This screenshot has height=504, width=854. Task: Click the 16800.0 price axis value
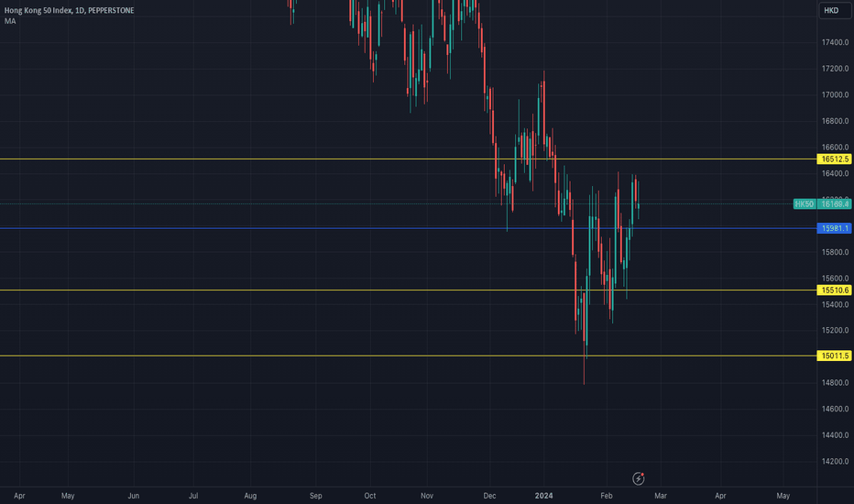click(835, 121)
